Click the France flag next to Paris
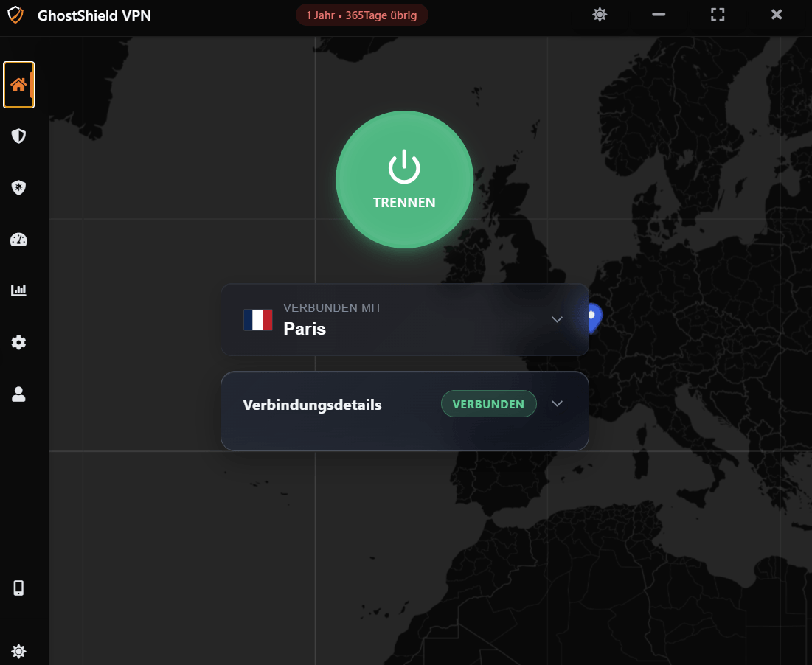The width and height of the screenshot is (812, 665). click(258, 319)
